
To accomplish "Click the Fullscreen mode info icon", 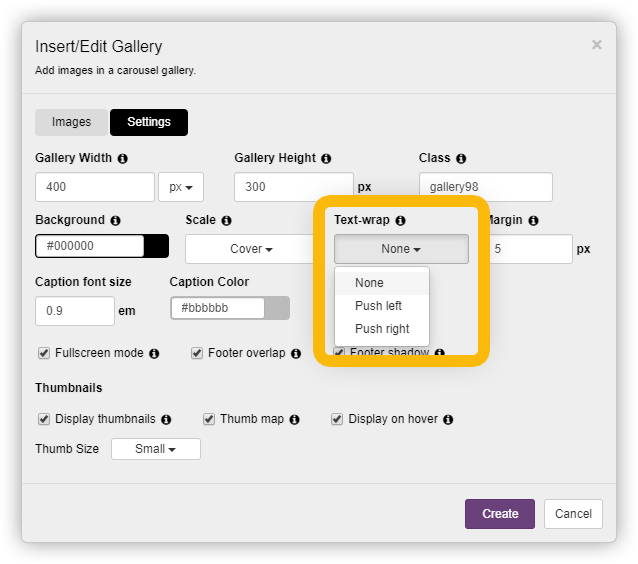I will pyautogui.click(x=154, y=354).
